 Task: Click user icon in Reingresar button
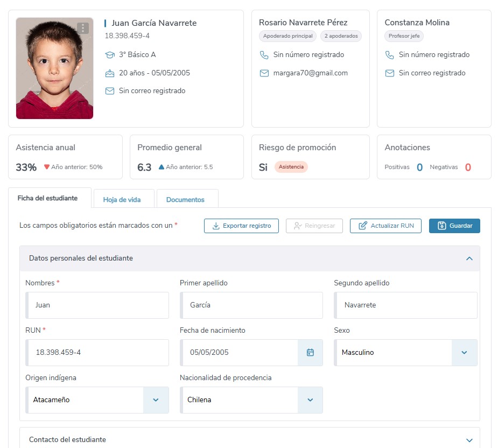coord(298,226)
